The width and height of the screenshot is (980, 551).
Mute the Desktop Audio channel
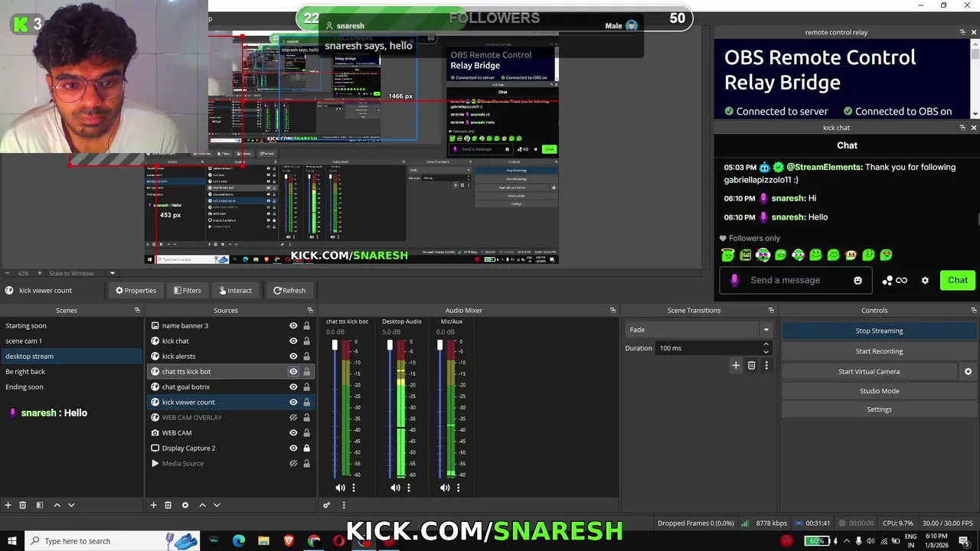point(395,487)
